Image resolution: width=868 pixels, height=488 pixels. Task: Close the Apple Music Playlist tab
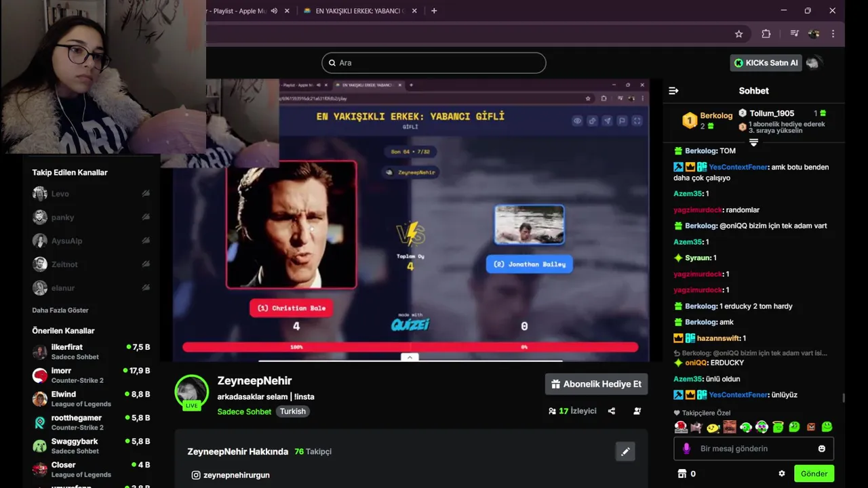coord(288,11)
